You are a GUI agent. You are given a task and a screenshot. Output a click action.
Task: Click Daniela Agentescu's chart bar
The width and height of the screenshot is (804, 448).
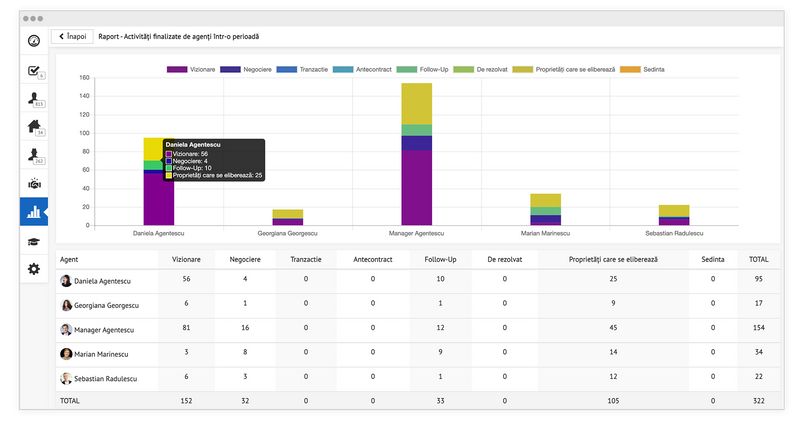158,181
